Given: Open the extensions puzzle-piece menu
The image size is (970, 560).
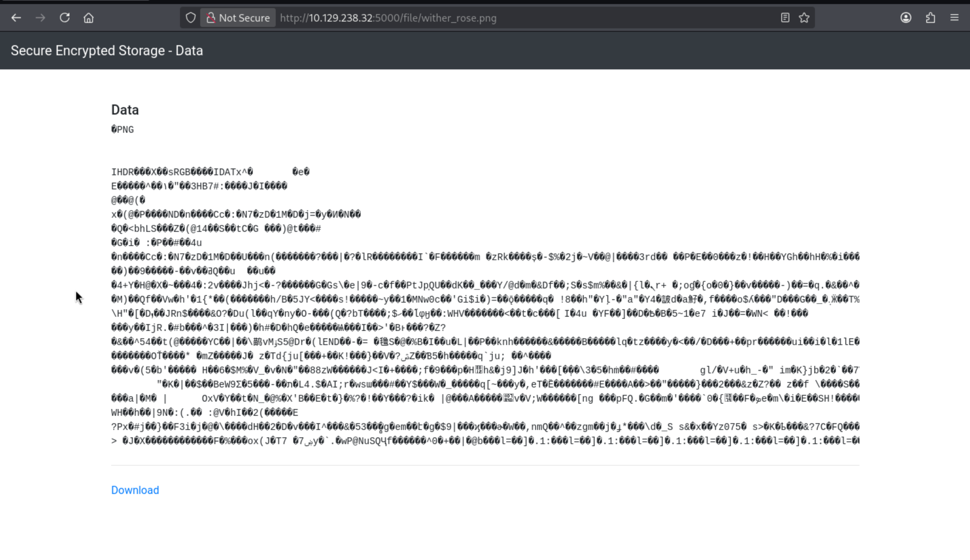Looking at the screenshot, I should (930, 18).
